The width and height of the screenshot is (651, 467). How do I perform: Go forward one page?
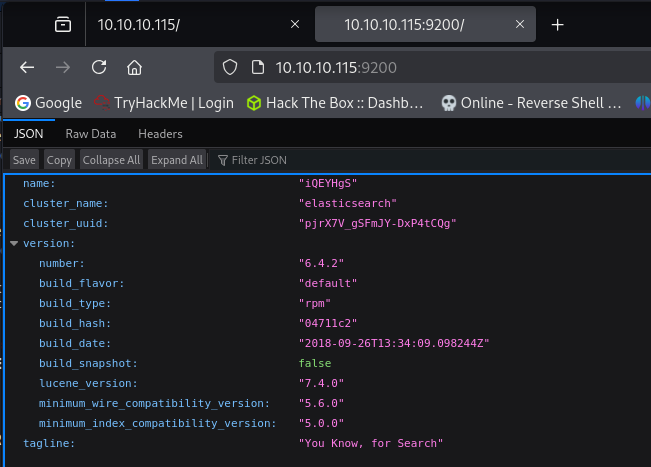coord(63,67)
